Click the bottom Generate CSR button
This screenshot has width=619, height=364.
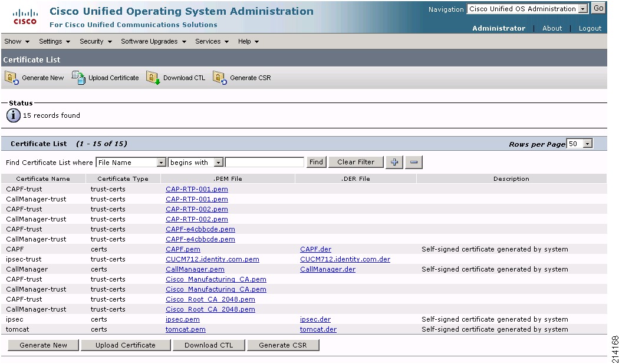coord(282,345)
